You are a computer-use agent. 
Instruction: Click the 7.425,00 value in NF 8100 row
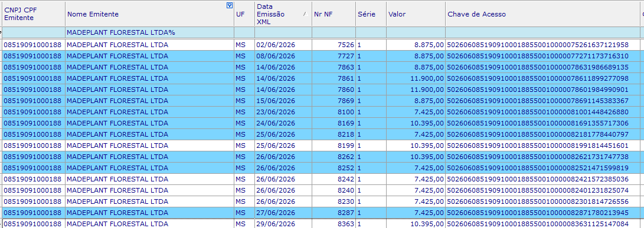click(416, 112)
